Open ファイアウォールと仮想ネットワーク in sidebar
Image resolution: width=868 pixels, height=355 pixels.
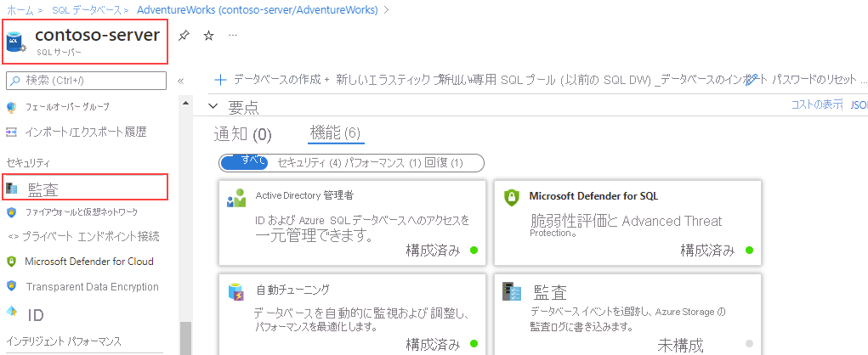coord(82,211)
